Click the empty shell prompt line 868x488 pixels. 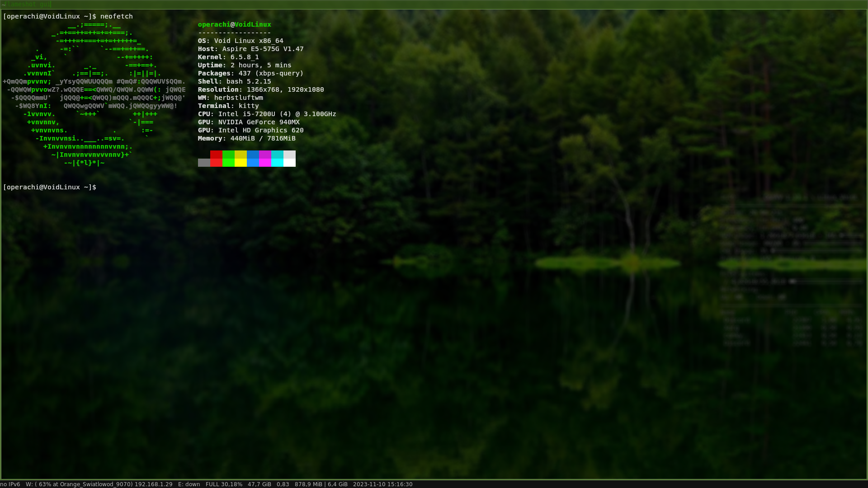(x=50, y=187)
